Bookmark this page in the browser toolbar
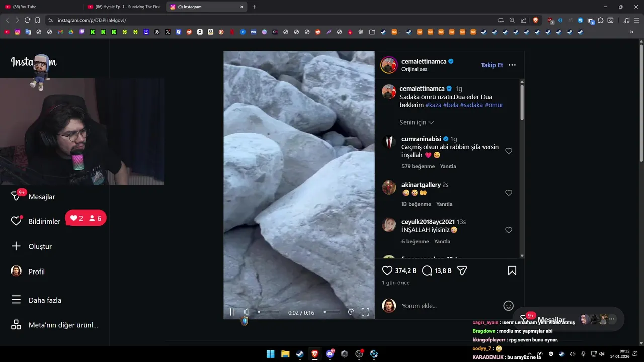 point(37,20)
